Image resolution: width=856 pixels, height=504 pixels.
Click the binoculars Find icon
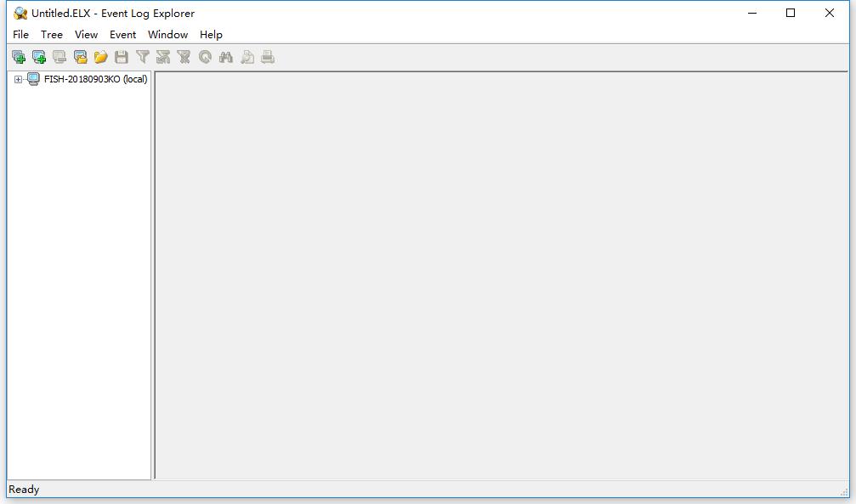coord(226,57)
